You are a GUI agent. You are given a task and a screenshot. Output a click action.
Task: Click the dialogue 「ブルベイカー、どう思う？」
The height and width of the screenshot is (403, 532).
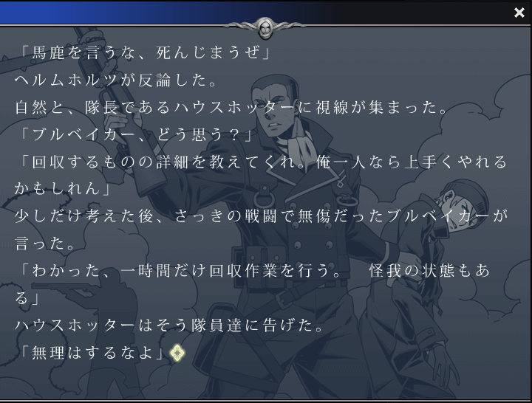[x=135, y=134]
